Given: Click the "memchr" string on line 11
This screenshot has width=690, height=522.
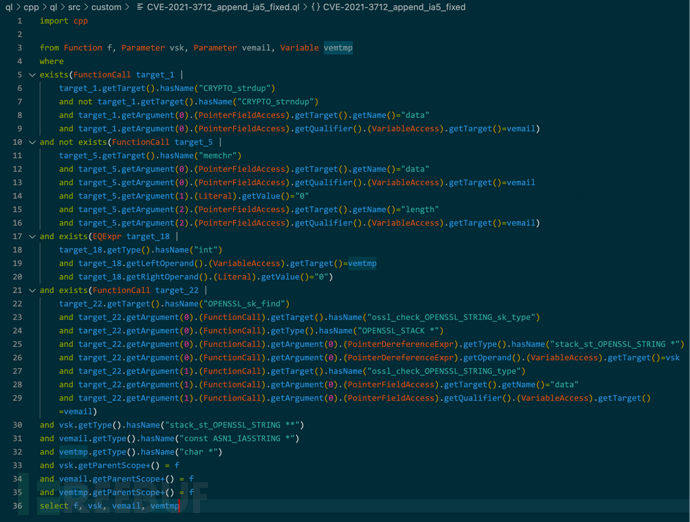Looking at the screenshot, I should 218,155.
